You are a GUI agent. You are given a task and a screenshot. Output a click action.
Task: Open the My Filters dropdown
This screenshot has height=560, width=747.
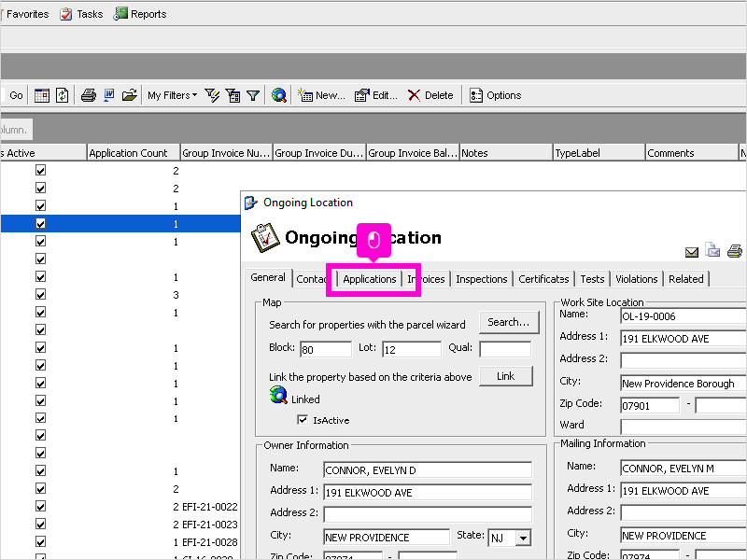(172, 95)
